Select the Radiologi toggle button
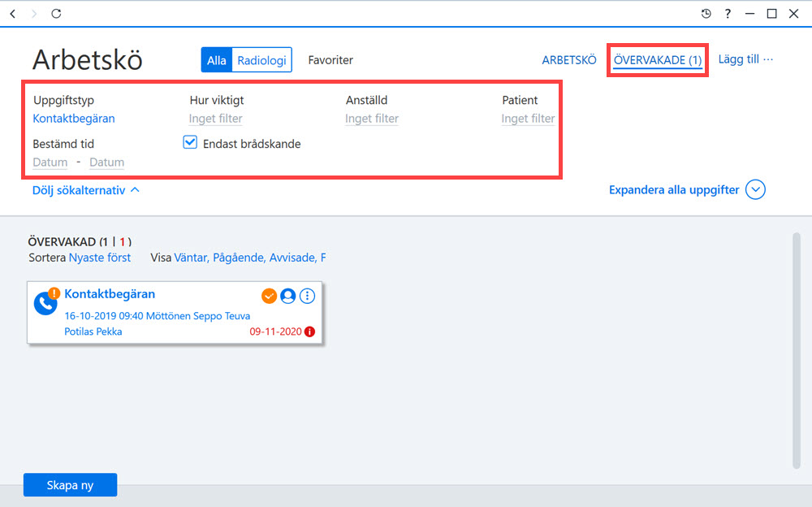This screenshot has width=812, height=507. 261,60
